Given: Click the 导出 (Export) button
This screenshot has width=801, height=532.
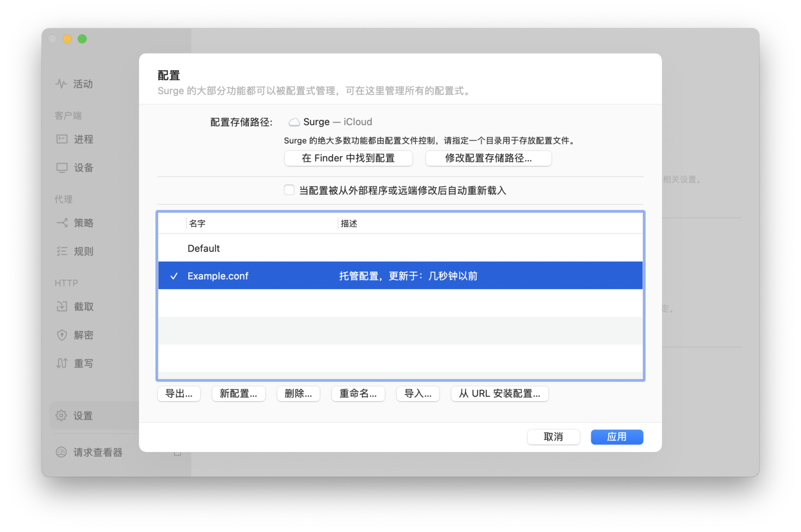Looking at the screenshot, I should coord(179,394).
